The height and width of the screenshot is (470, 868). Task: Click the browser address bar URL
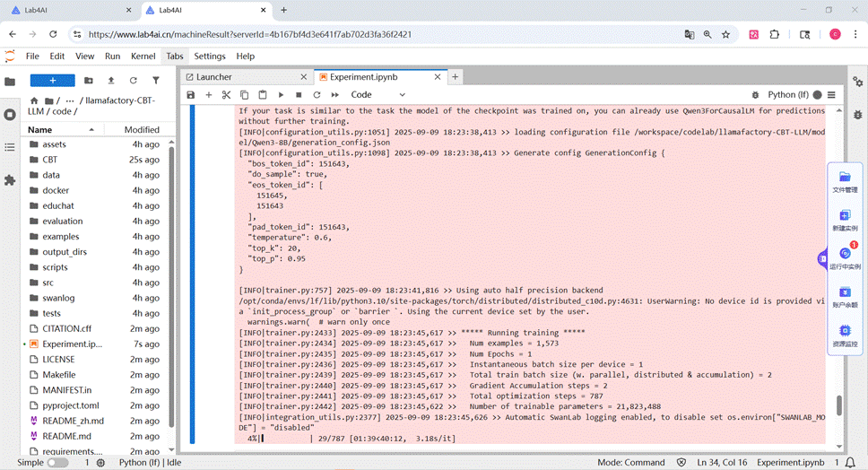click(x=250, y=34)
